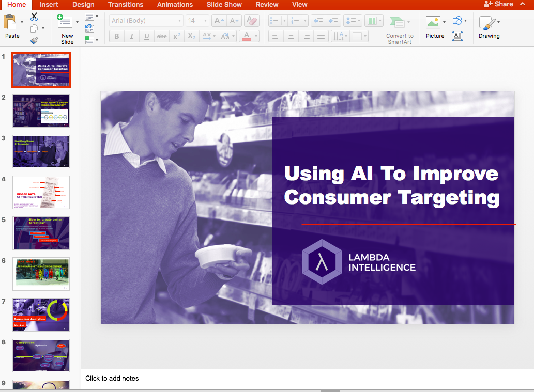Cut selection with the scissors icon

click(34, 17)
